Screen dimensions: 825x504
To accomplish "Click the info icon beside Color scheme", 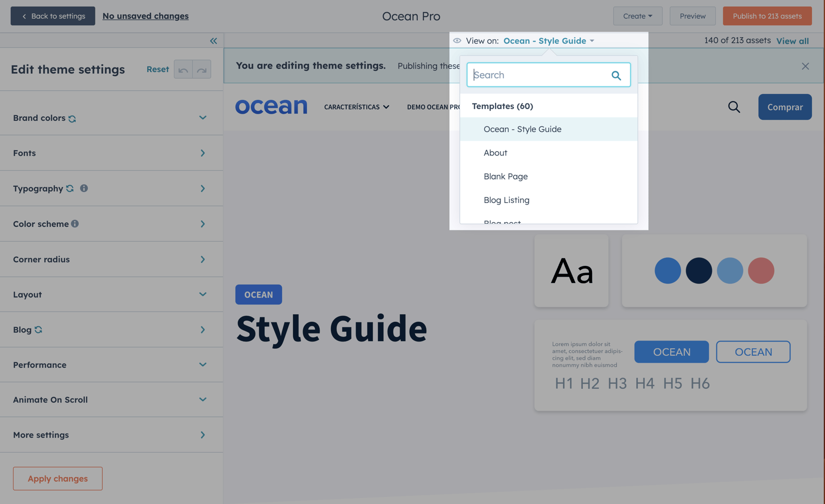I will 76,223.
